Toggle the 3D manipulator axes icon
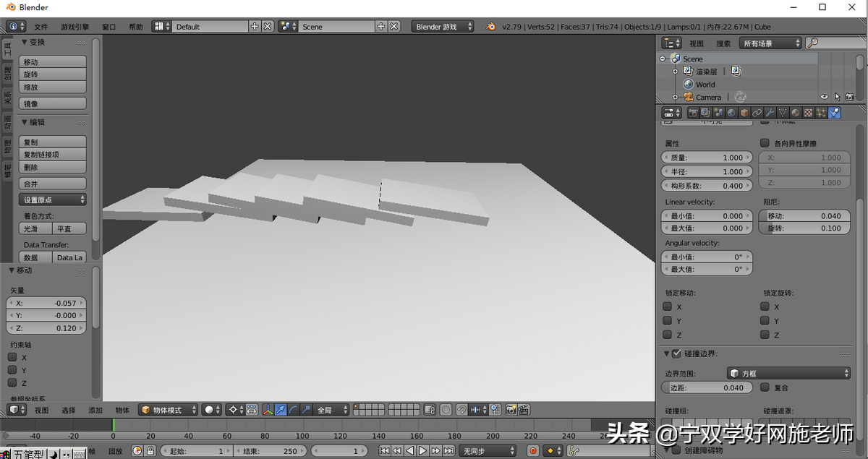Image resolution: width=868 pixels, height=459 pixels. (268, 410)
